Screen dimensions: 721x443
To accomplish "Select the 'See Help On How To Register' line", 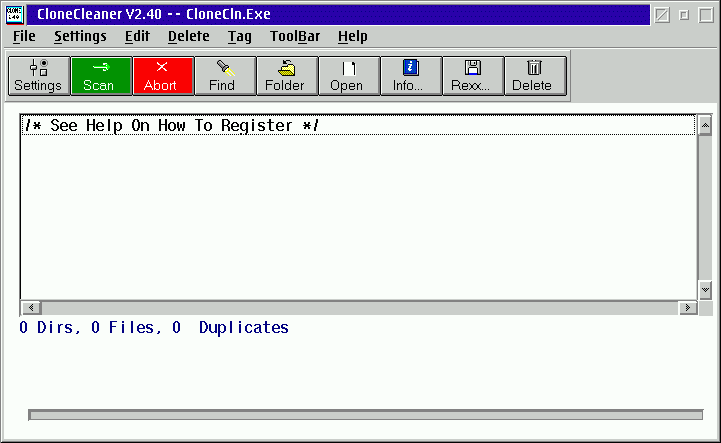I will [358, 125].
